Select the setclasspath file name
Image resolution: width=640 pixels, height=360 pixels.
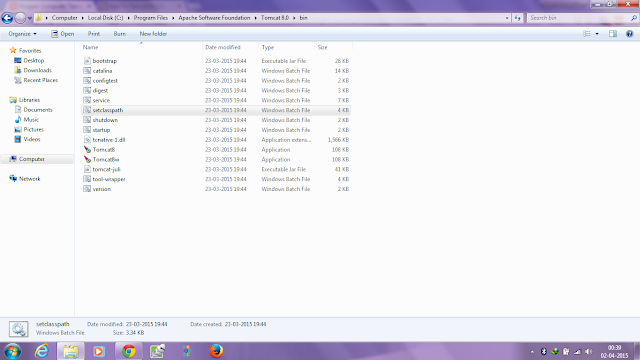coord(108,110)
